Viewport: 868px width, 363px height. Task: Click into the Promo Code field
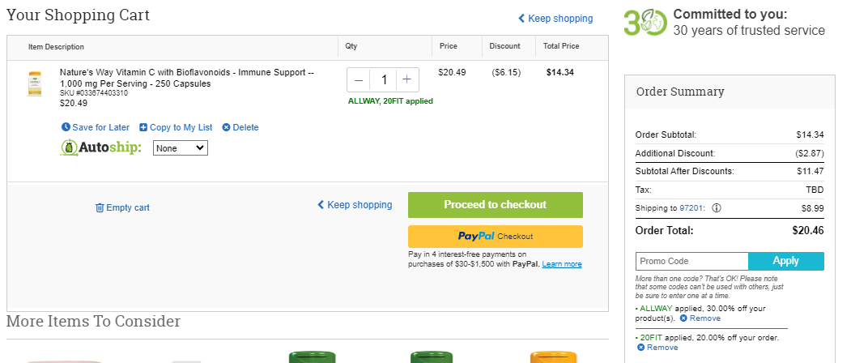(x=692, y=261)
